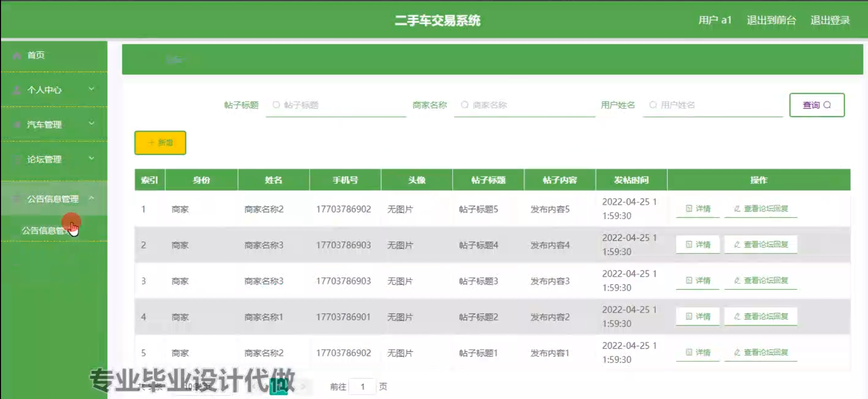The height and width of the screenshot is (399, 868).
Task: Click the 操作 column header
Action: point(759,180)
